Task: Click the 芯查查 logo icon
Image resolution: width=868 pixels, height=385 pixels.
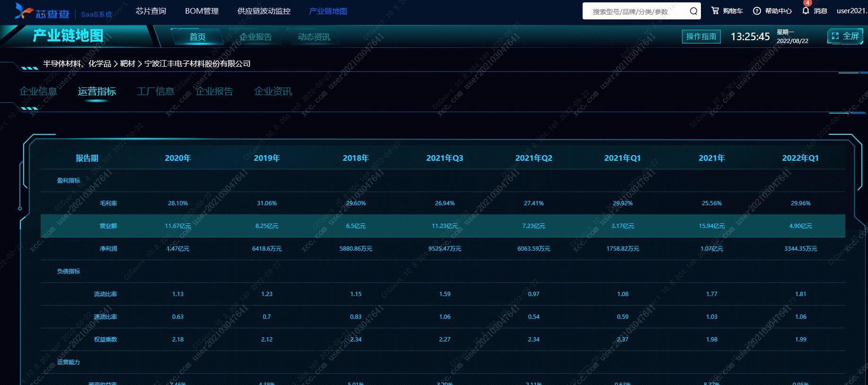Action: pos(24,11)
